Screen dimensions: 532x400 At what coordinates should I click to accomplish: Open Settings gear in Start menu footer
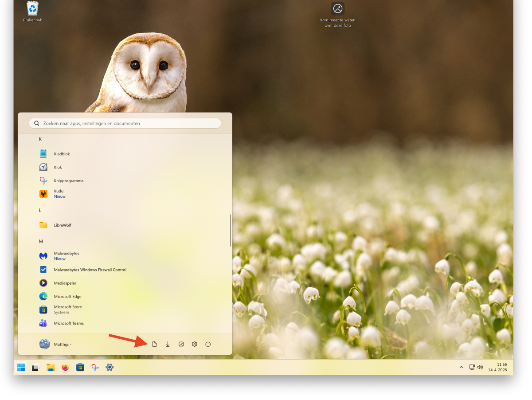[x=194, y=344]
